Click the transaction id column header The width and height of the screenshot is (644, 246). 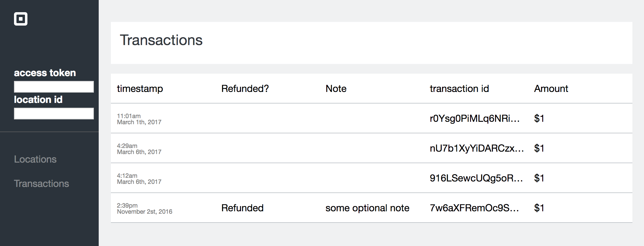tap(459, 89)
